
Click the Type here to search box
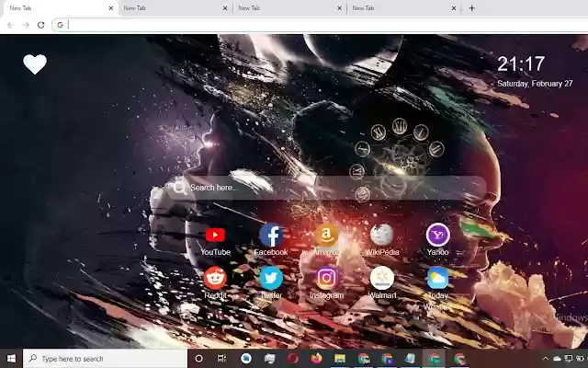[x=105, y=359]
